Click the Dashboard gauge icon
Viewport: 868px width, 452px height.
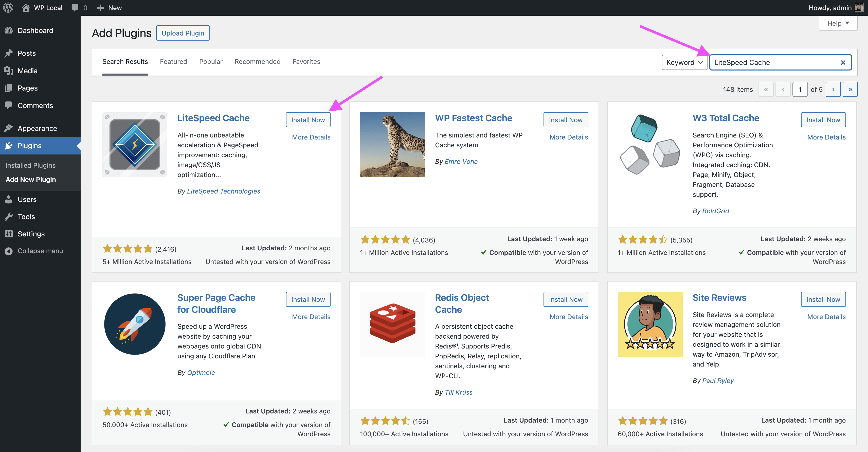(9, 30)
